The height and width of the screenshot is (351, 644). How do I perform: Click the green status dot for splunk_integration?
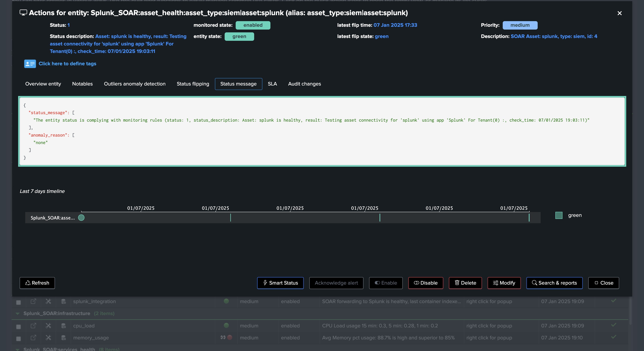click(226, 301)
